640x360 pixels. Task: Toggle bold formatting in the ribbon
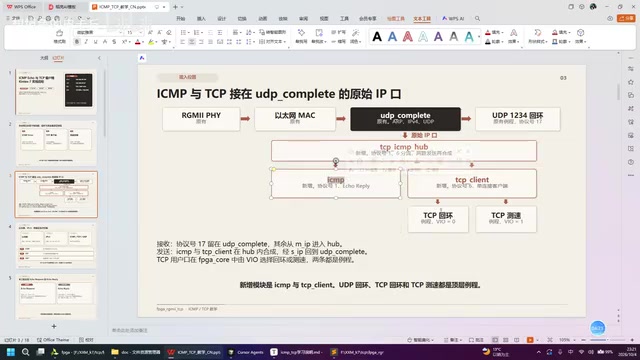tap(77, 42)
